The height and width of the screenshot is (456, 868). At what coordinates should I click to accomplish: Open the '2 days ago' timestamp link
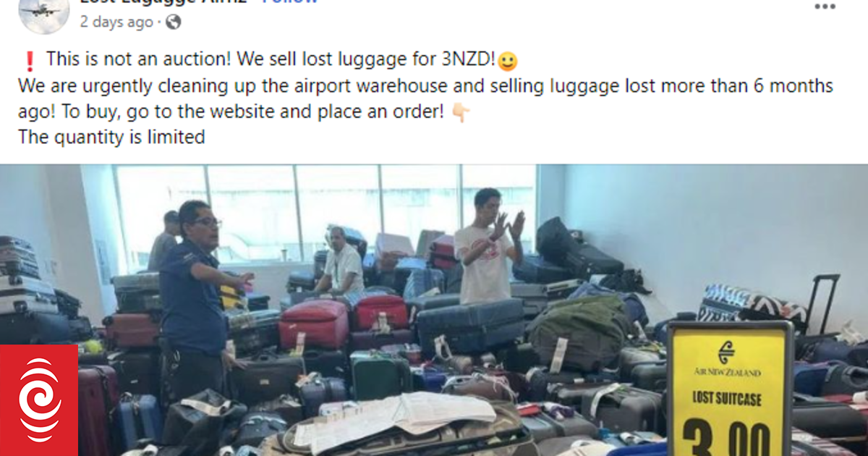pos(116,22)
